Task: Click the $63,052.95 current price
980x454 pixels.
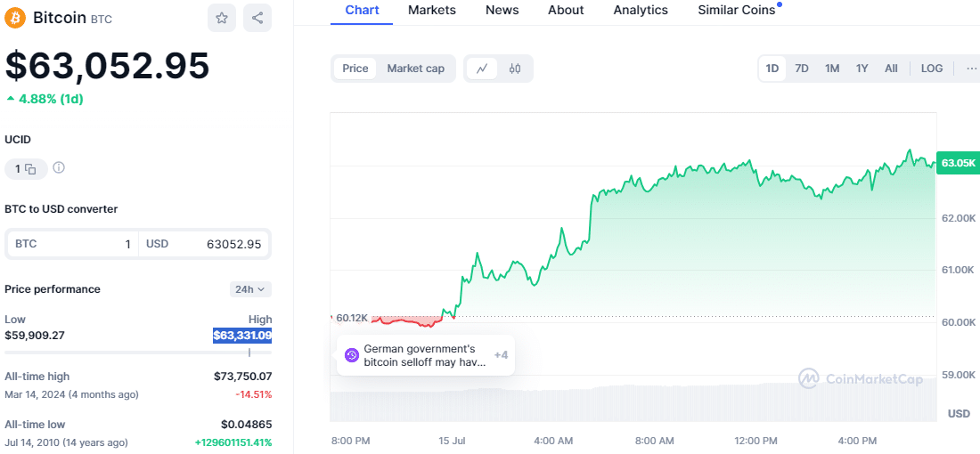Action: (x=107, y=66)
